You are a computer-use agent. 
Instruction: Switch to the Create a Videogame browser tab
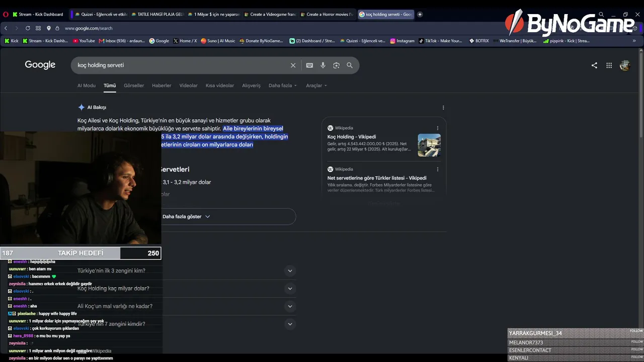pyautogui.click(x=270, y=15)
